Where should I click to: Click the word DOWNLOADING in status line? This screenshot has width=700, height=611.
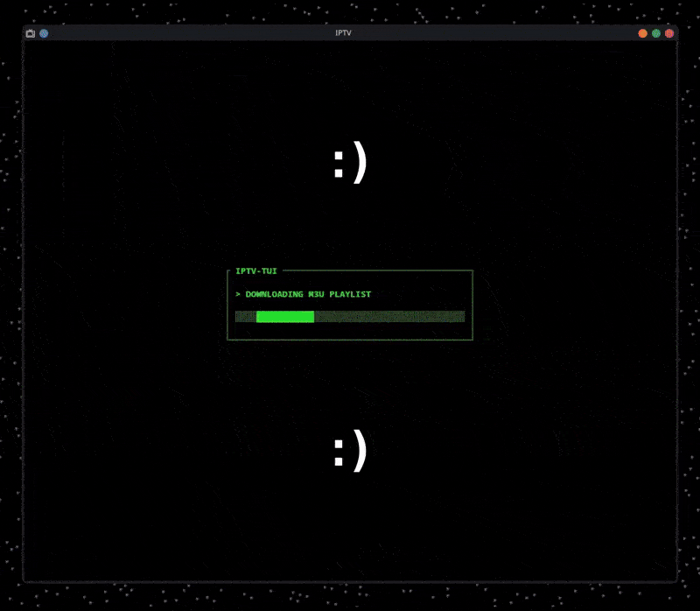[274, 294]
